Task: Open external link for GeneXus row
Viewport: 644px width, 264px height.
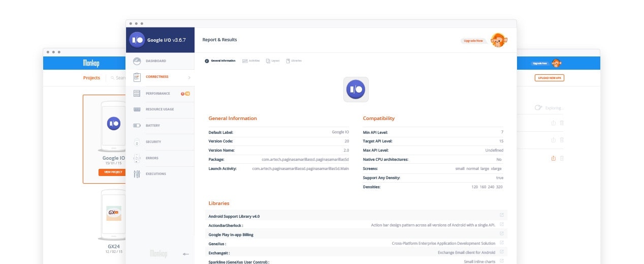Action: tap(502, 243)
